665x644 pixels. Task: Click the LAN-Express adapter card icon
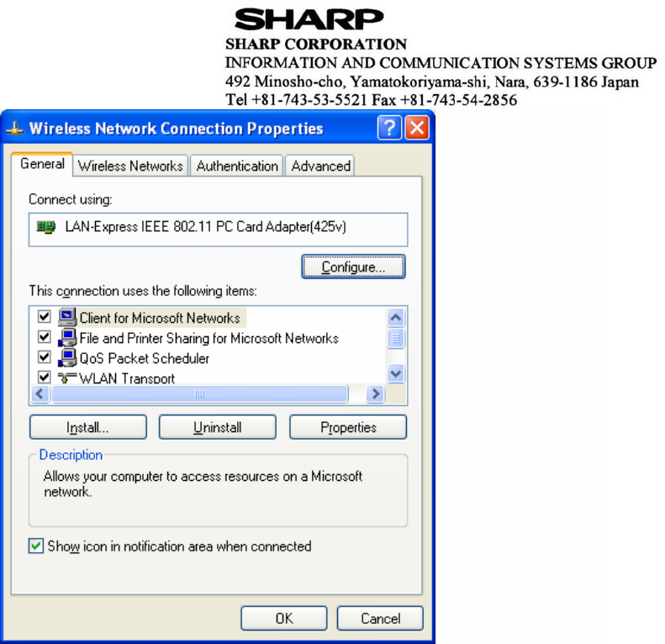[45, 227]
